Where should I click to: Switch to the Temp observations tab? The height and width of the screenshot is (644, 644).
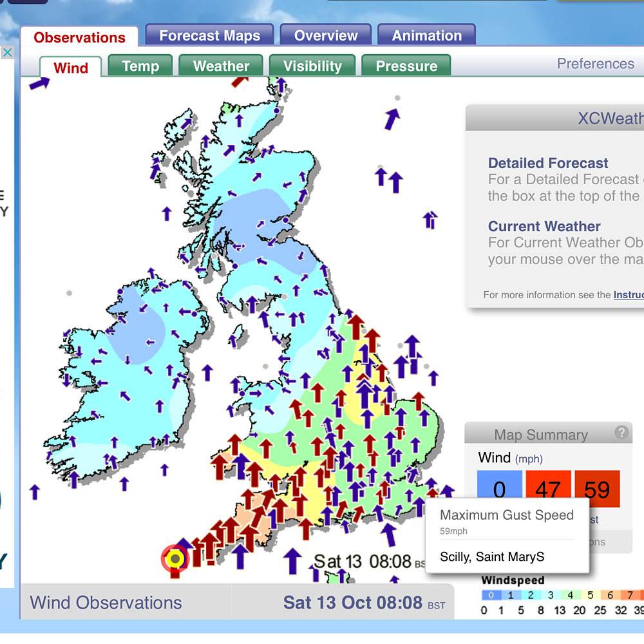point(140,66)
